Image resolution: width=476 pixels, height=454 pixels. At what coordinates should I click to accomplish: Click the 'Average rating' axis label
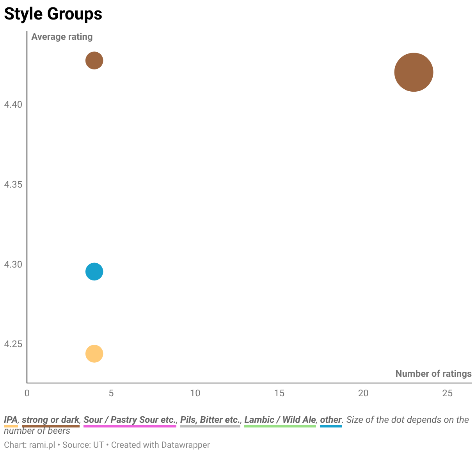pos(62,37)
